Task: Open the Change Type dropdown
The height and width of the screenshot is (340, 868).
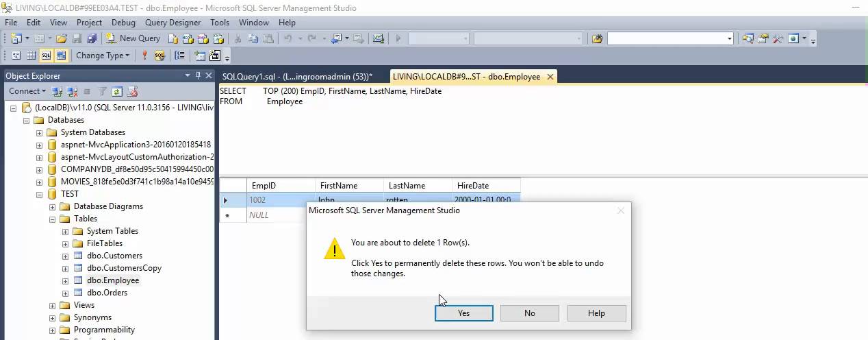Action: pyautogui.click(x=103, y=56)
